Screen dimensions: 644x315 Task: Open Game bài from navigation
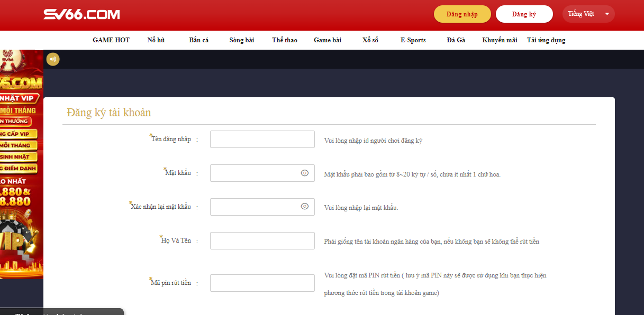pos(327,40)
